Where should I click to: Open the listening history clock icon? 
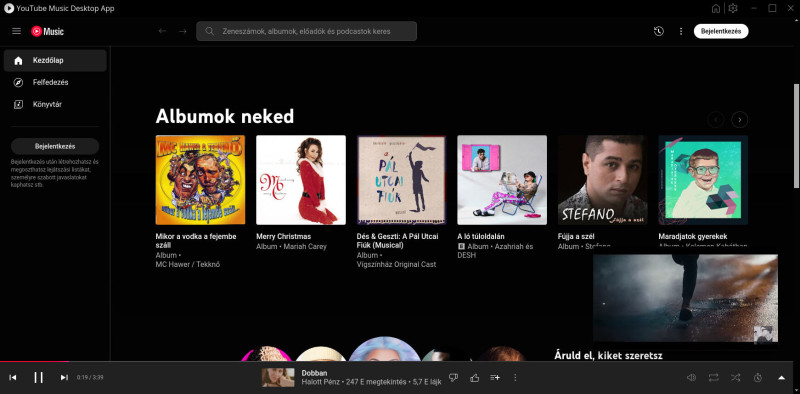[659, 31]
